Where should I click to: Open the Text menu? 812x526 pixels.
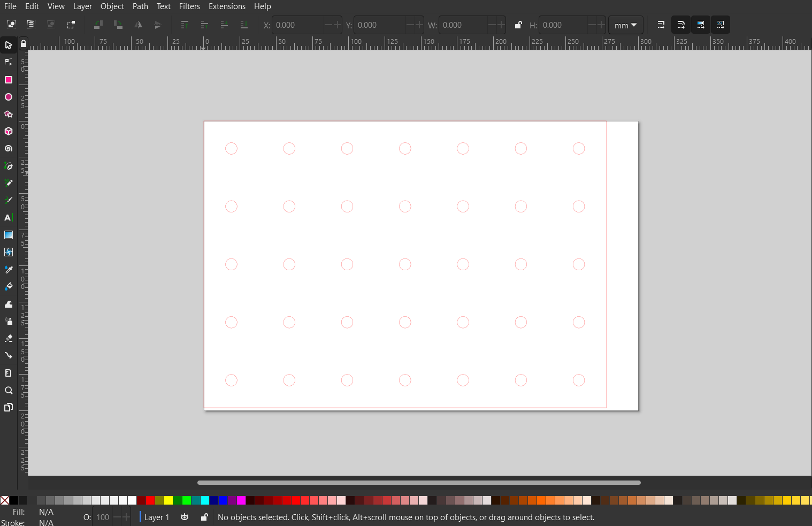point(164,6)
